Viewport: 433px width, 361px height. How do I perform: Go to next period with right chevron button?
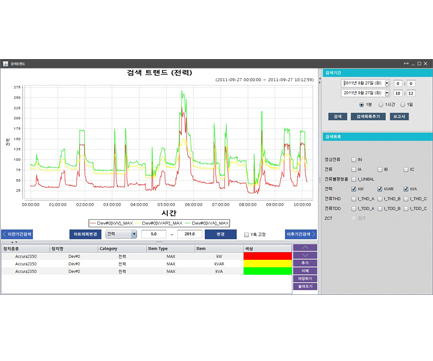(301, 234)
